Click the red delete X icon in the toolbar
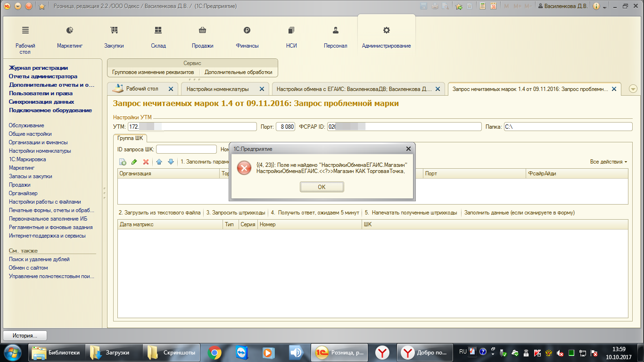The height and width of the screenshot is (362, 644). click(146, 162)
